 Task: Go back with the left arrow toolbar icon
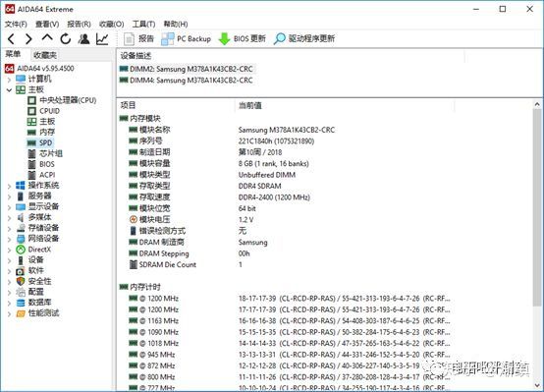11,39
